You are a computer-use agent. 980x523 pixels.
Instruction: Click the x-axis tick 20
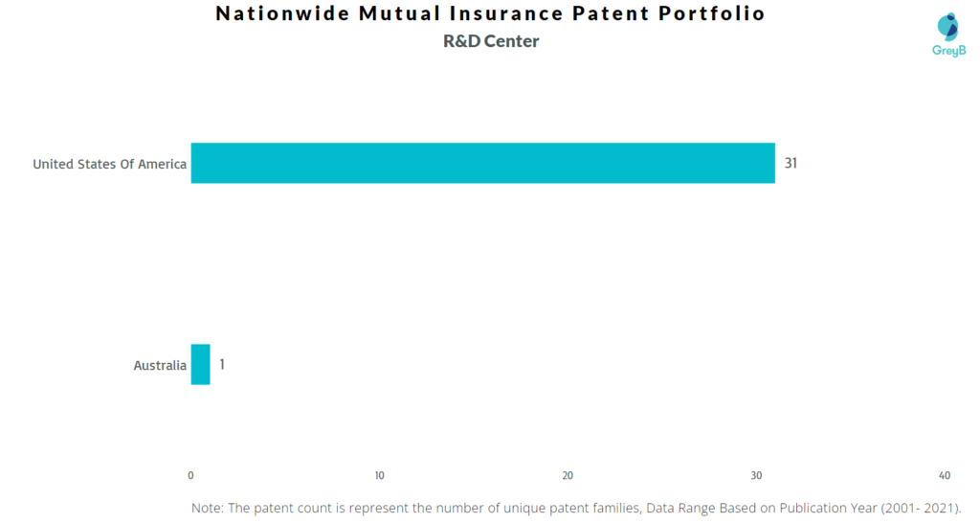pos(568,475)
